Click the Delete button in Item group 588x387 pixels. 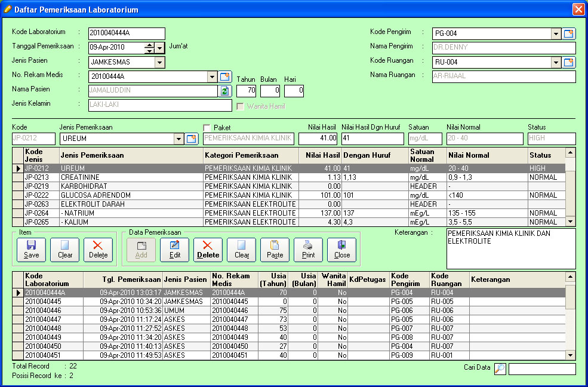pos(98,249)
